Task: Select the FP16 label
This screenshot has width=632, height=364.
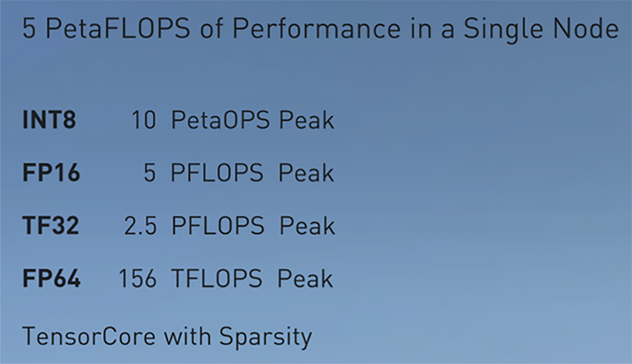Action: [51, 173]
